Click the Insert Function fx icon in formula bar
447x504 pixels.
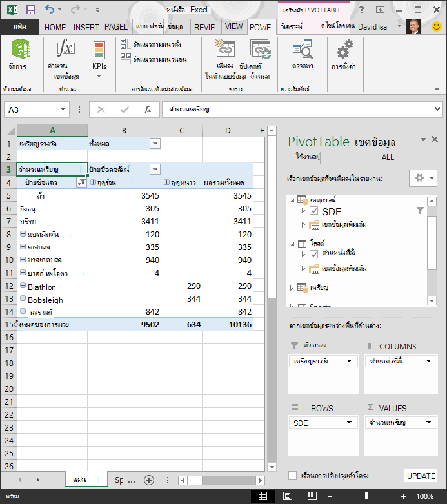point(148,110)
